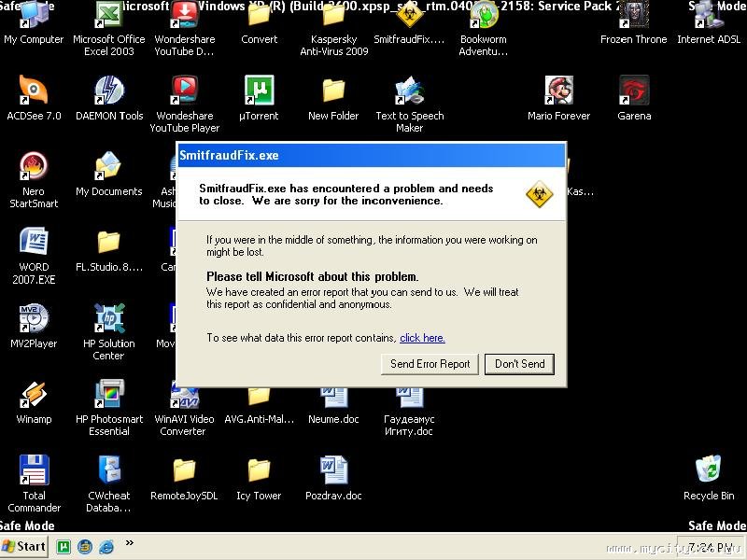747x560 pixels.
Task: Launch µTorrent from Quick Launch bar
Action: click(63, 547)
